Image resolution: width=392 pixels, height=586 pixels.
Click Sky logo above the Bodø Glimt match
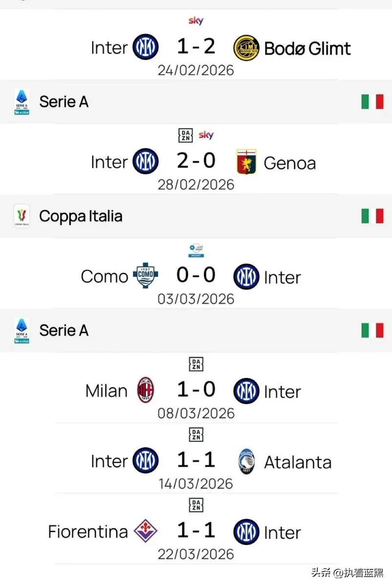[196, 21]
